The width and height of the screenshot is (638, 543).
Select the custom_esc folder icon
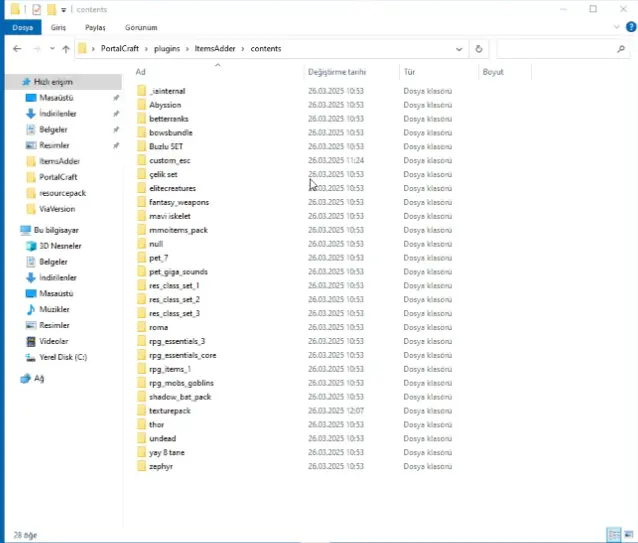141,160
